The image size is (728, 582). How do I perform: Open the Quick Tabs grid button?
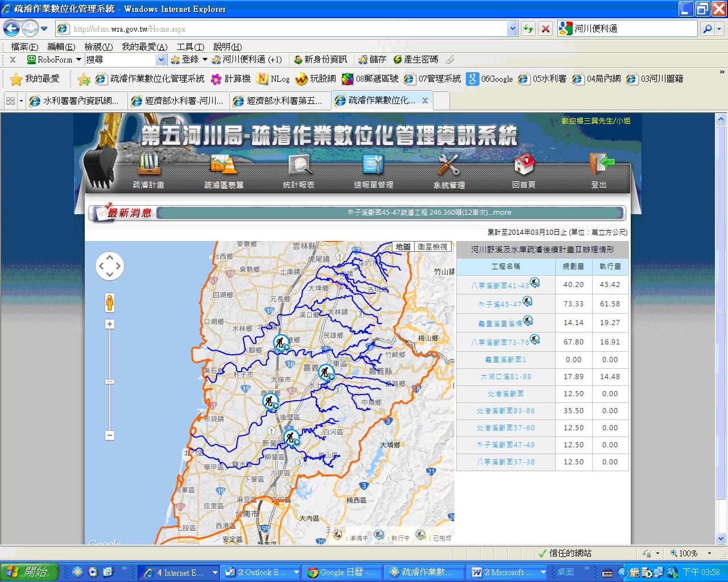click(10, 101)
